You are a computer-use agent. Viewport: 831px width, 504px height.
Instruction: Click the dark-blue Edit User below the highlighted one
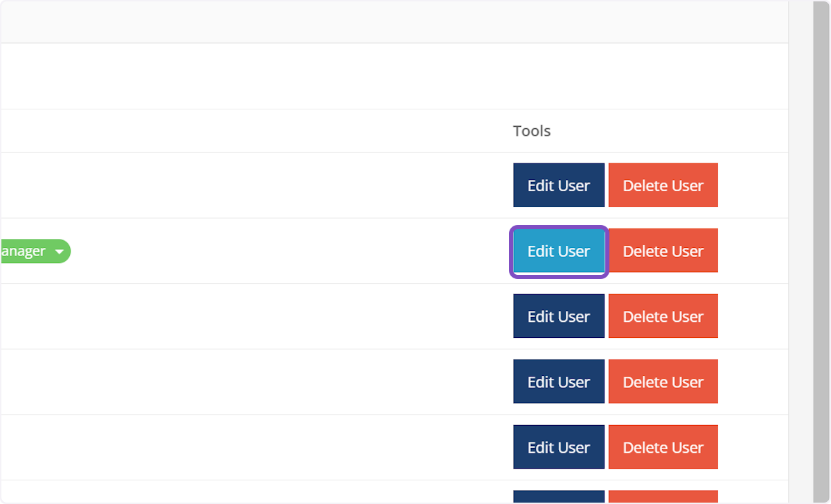558,316
